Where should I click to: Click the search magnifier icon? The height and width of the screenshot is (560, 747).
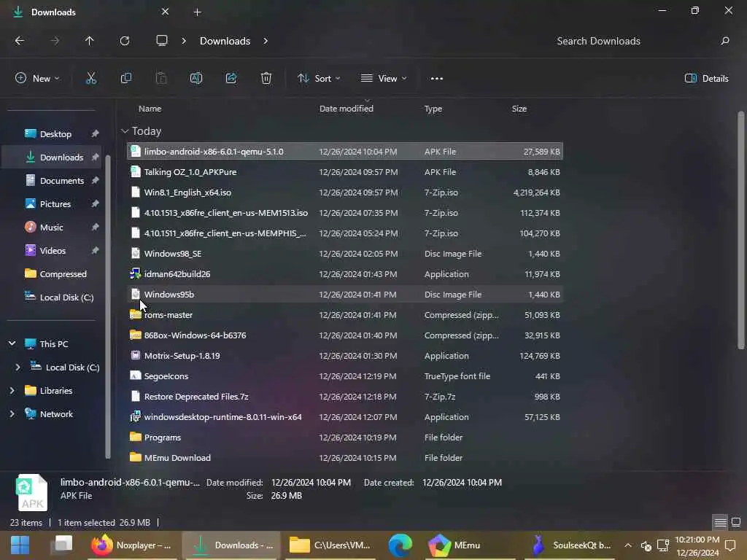coord(725,41)
